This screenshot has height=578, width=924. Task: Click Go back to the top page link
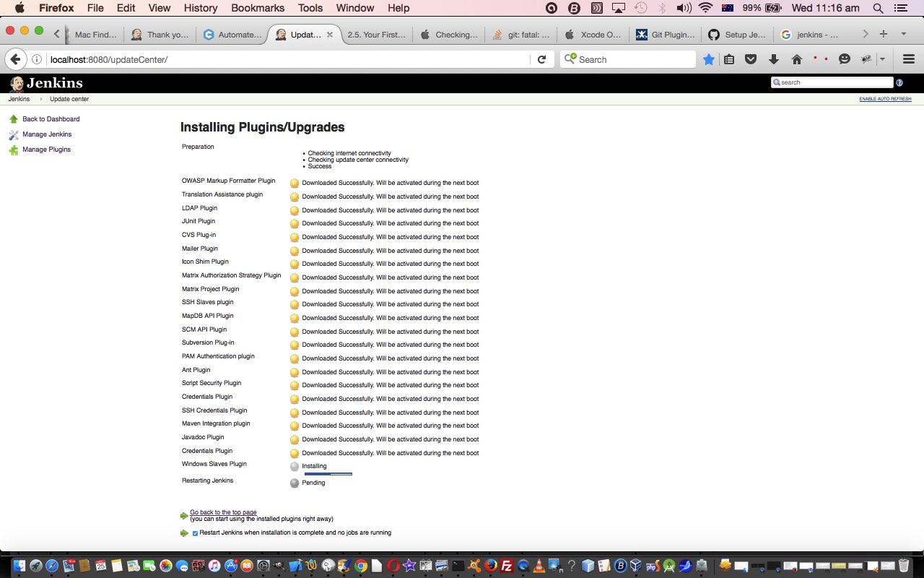point(223,512)
